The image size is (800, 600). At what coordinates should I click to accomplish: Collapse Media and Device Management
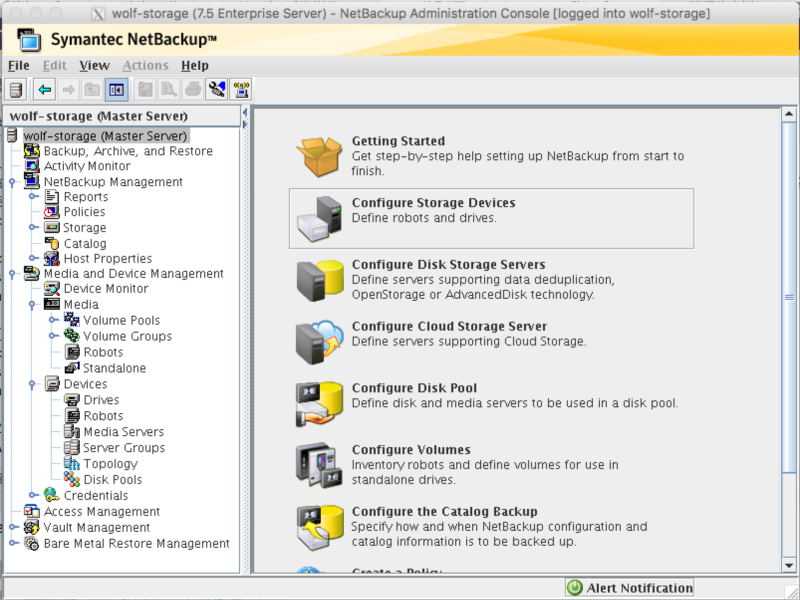click(x=13, y=272)
